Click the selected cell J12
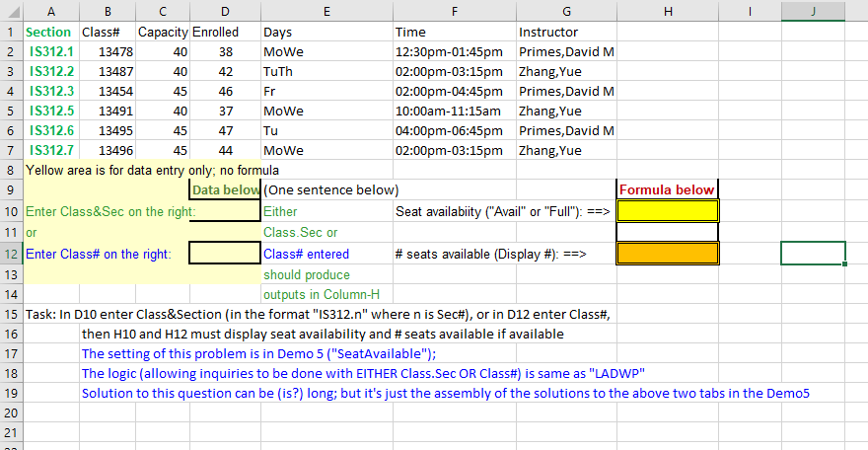 coord(813,253)
